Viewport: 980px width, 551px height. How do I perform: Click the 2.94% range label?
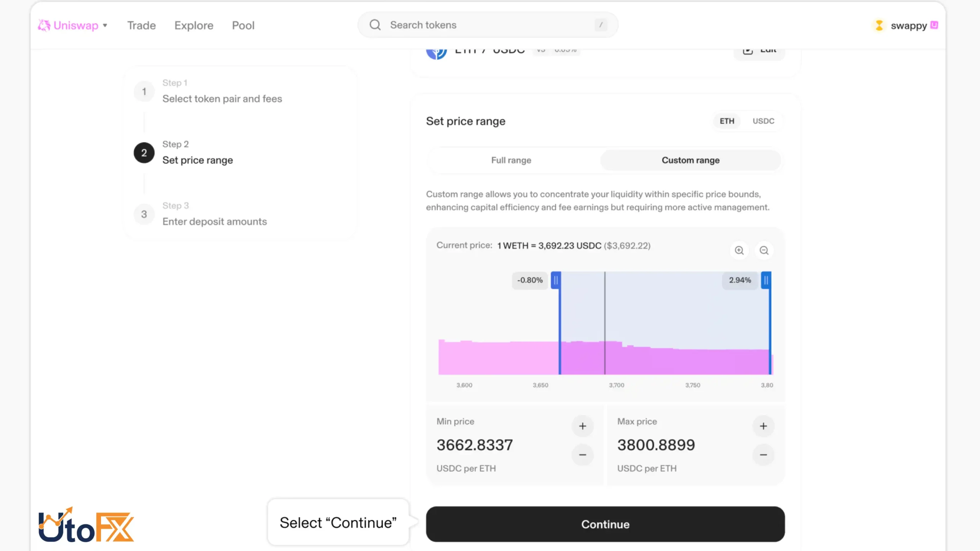click(740, 280)
